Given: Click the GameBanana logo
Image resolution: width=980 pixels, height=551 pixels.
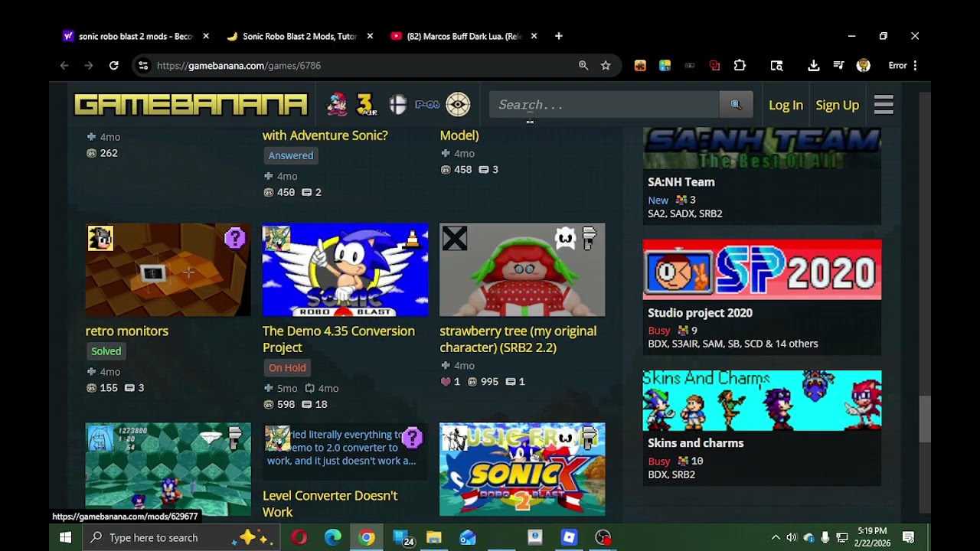Looking at the screenshot, I should point(191,105).
